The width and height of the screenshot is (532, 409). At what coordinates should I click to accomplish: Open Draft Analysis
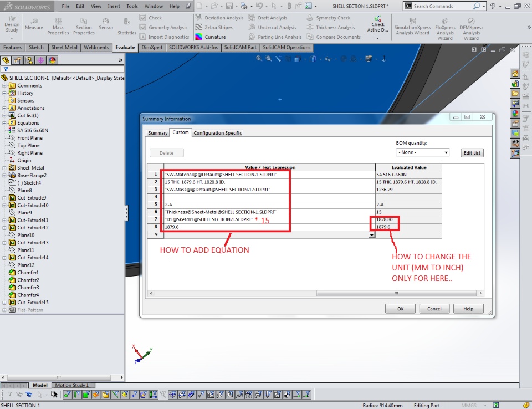pos(268,18)
